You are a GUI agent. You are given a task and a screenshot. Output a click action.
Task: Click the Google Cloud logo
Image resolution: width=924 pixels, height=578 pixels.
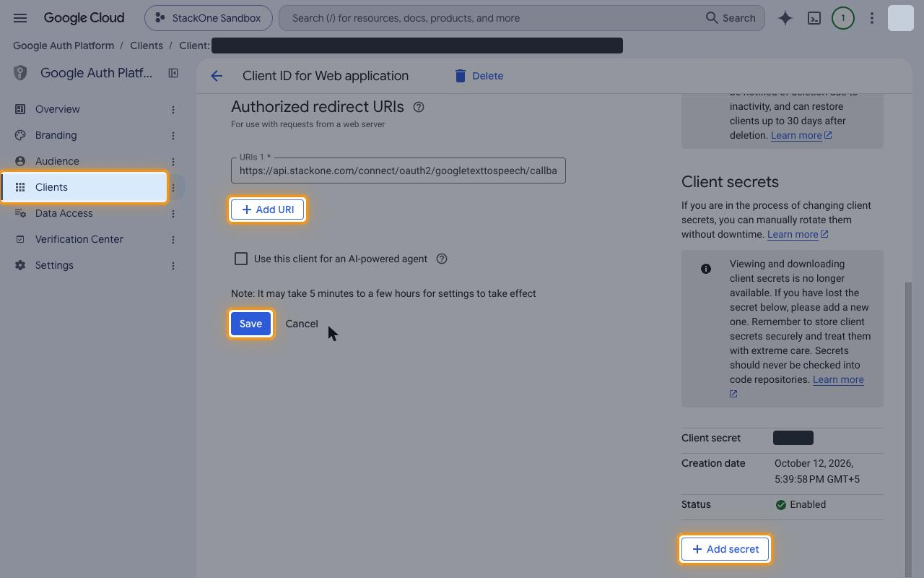point(84,18)
